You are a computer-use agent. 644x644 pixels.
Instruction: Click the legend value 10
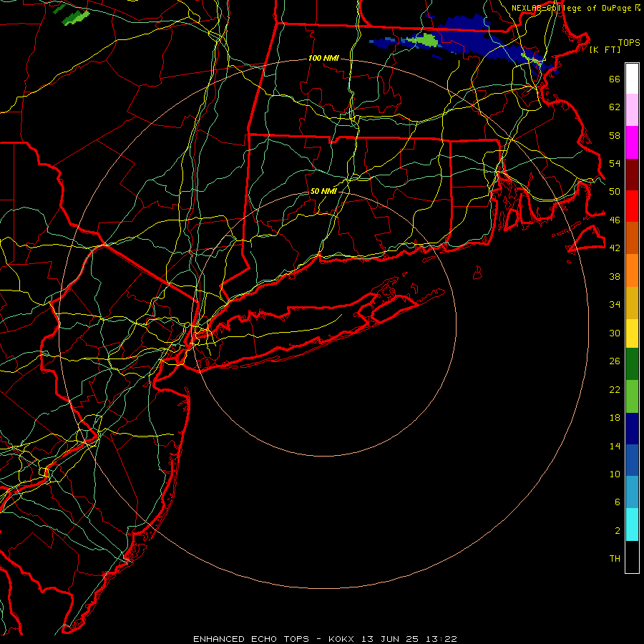[615, 474]
